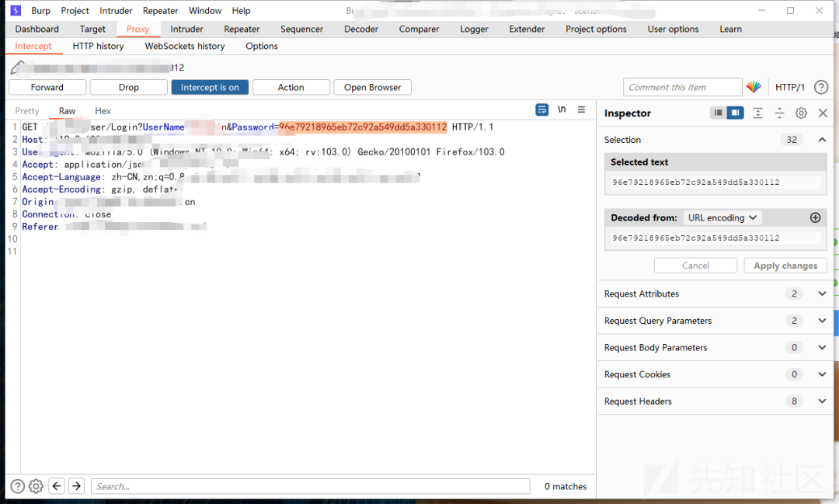
Task: Open the Project options tab
Action: tap(596, 29)
